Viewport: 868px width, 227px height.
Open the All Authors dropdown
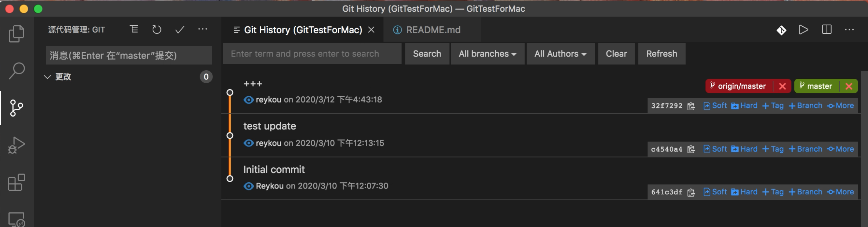[x=560, y=53]
